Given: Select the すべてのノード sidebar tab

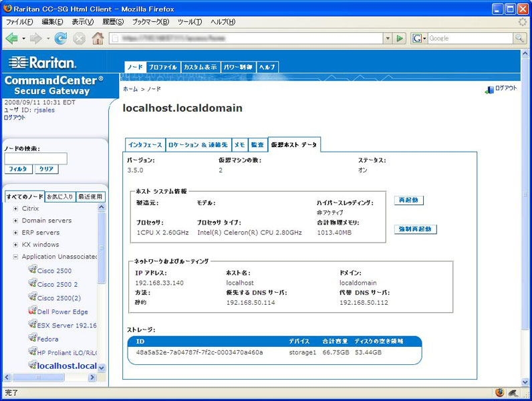Looking at the screenshot, I should 25,196.
